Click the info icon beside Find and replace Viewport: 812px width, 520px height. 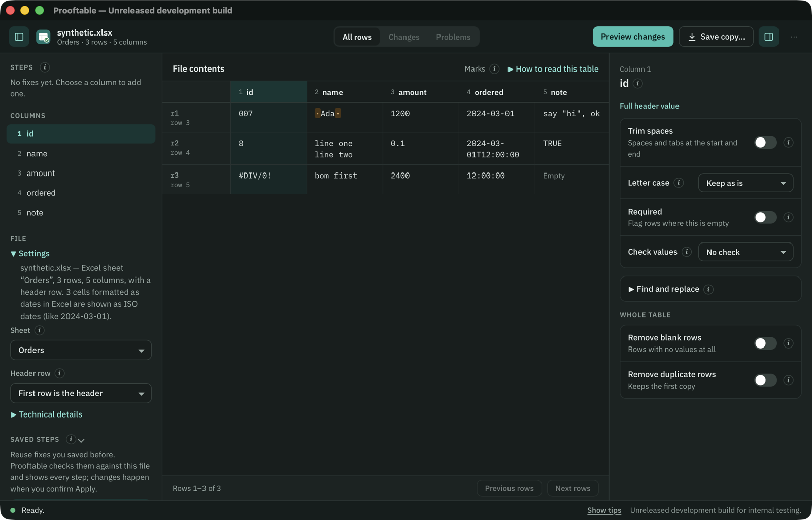pos(709,289)
